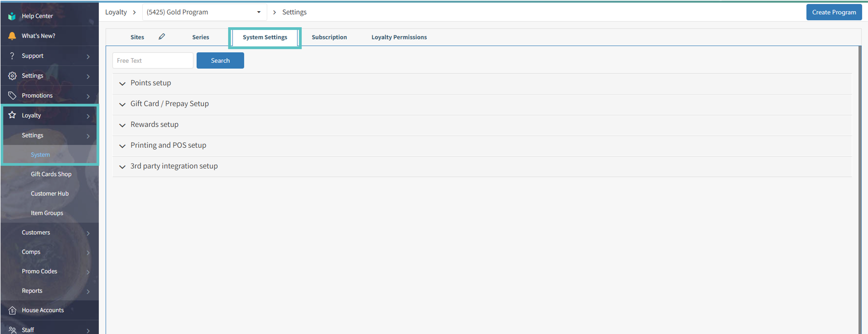868x334 pixels.
Task: Click the Loyalty star icon
Action: [12, 115]
